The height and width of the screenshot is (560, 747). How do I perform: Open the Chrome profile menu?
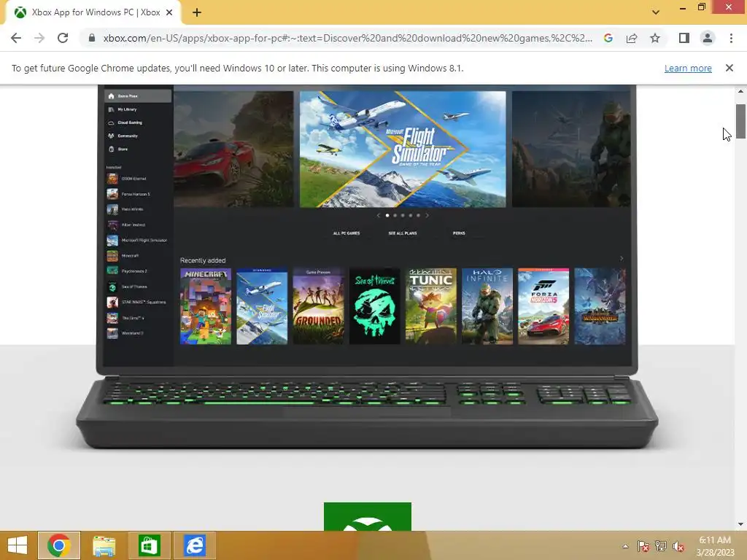coord(708,38)
